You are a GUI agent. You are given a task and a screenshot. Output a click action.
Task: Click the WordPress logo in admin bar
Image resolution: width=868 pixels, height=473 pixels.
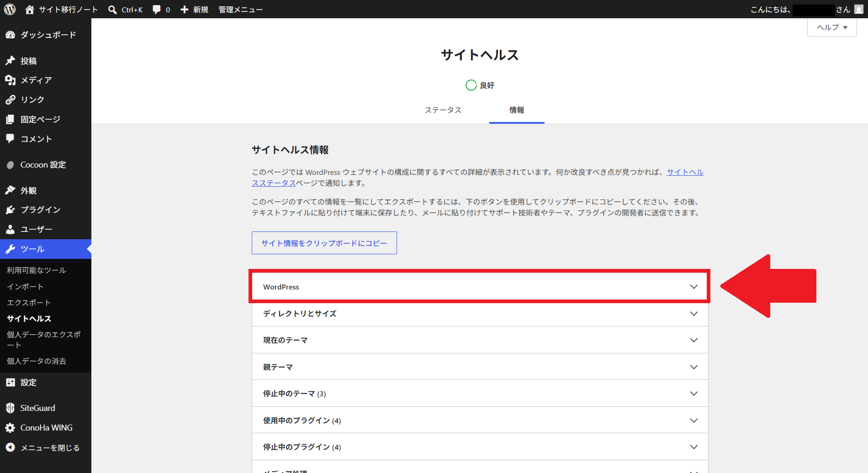click(10, 9)
